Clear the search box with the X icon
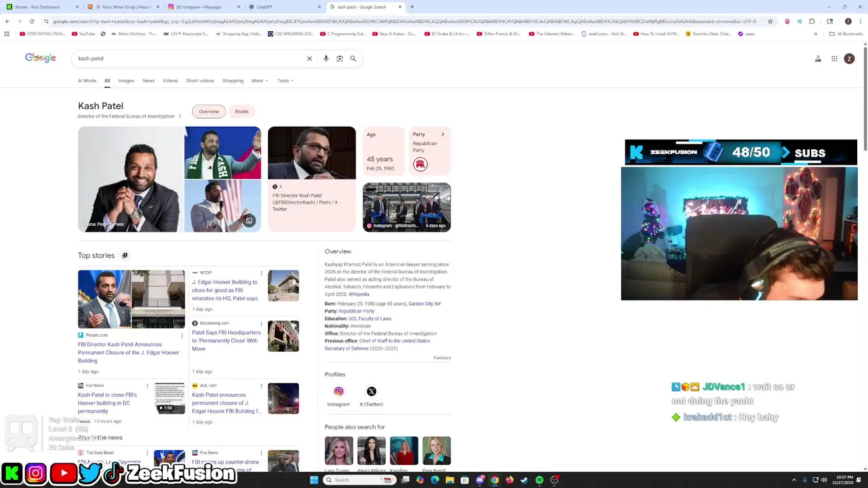The width and height of the screenshot is (868, 488). (x=309, y=58)
